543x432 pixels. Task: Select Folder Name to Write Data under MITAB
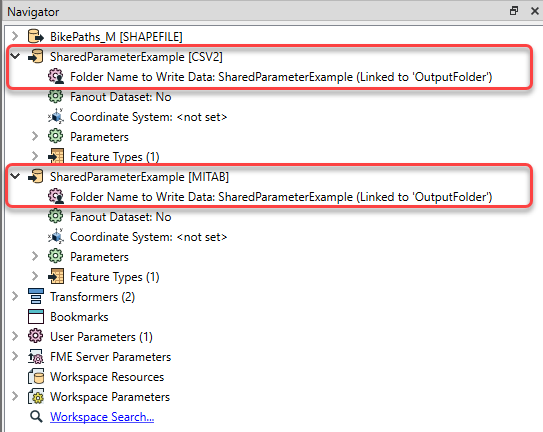coord(281,197)
